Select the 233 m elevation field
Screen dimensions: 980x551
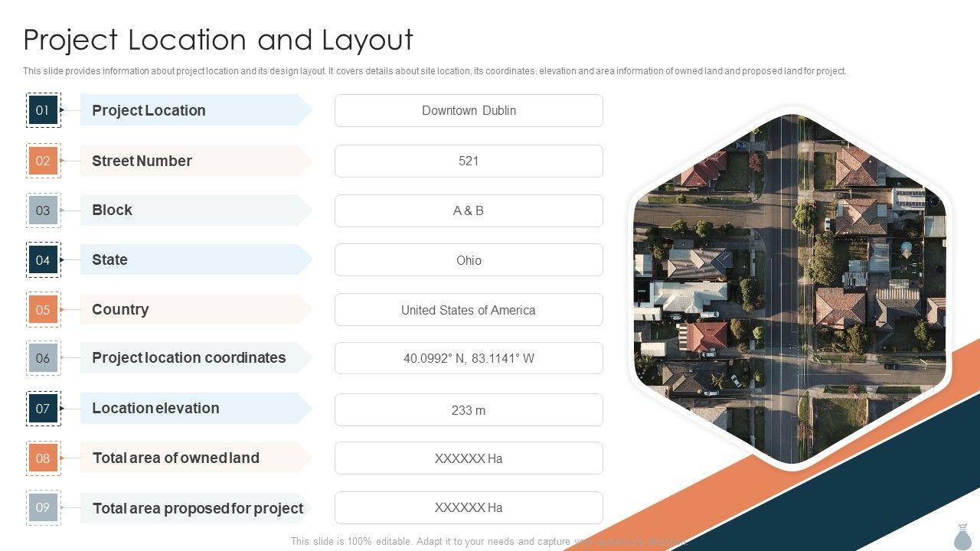point(469,410)
